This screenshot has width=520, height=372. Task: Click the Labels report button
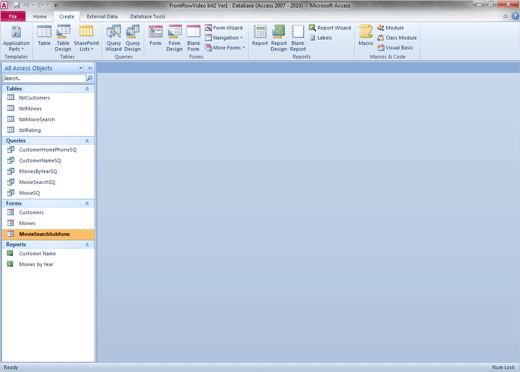[x=321, y=38]
